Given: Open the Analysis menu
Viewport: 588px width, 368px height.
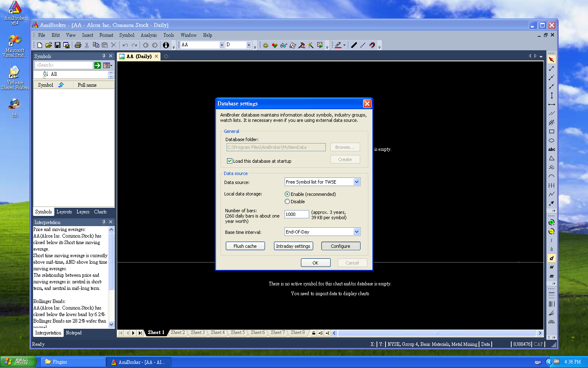Looking at the screenshot, I should pos(149,35).
